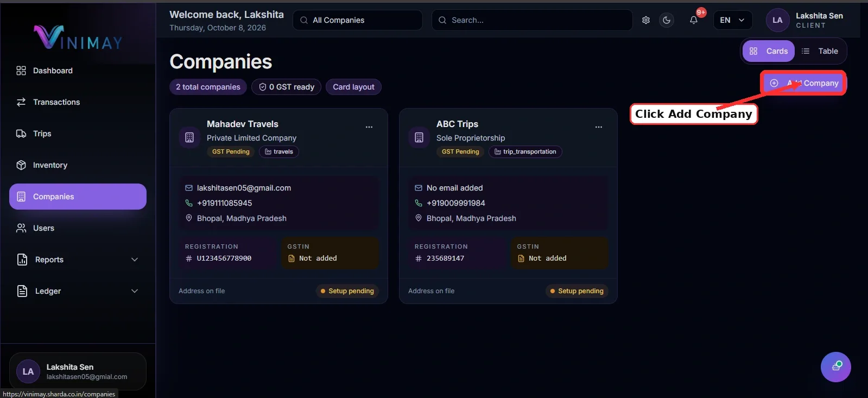This screenshot has width=868, height=398.
Task: Click in the Search field
Action: coord(532,20)
